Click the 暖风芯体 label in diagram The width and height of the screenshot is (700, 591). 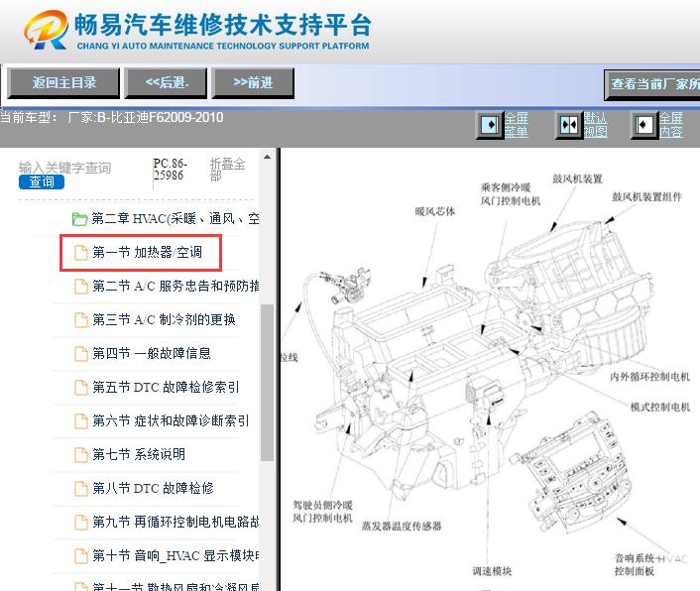[x=435, y=211]
